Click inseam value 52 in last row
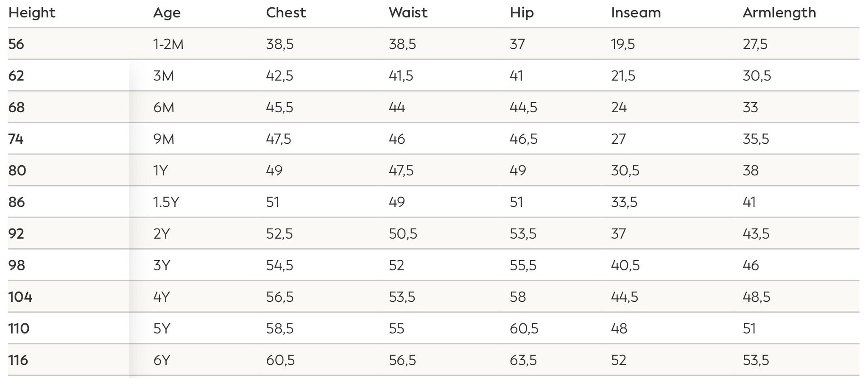 [x=619, y=360]
